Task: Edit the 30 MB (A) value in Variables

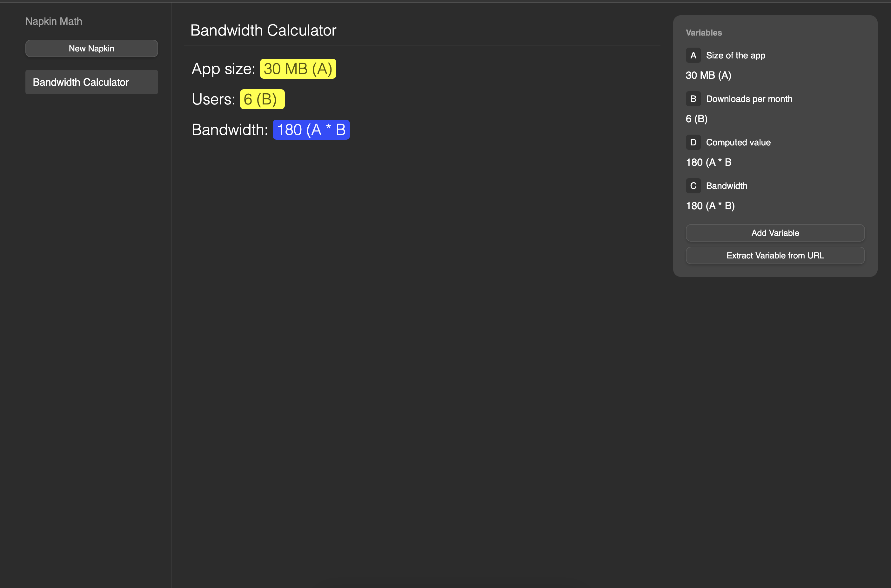Action: (x=708, y=75)
